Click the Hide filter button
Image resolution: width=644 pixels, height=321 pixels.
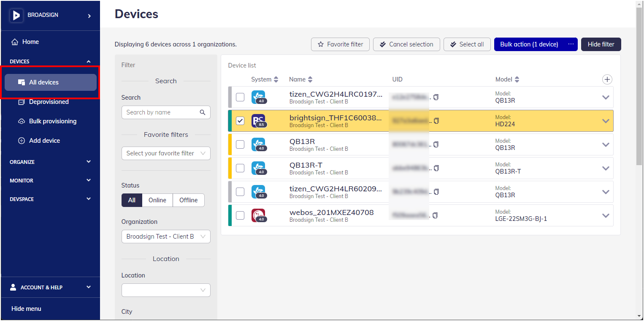[x=601, y=44]
